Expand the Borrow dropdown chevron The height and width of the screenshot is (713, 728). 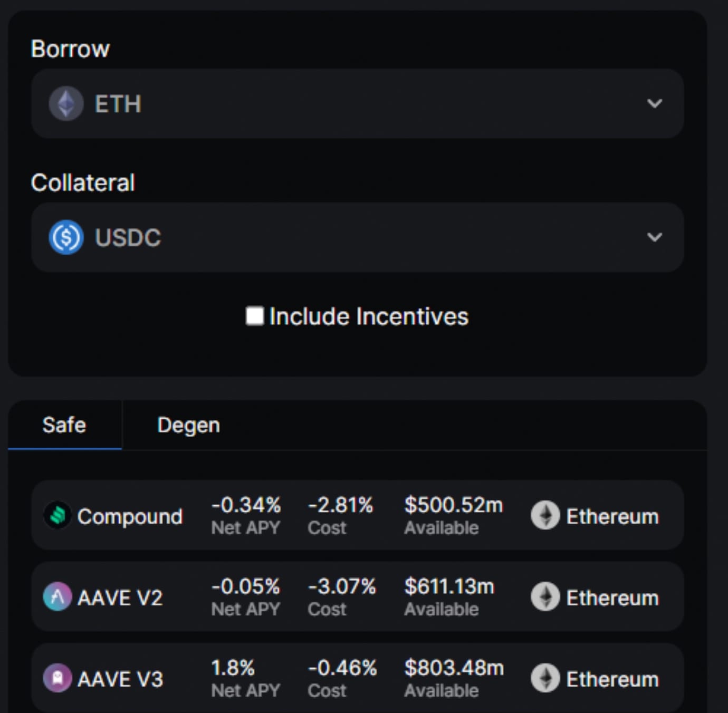(654, 103)
